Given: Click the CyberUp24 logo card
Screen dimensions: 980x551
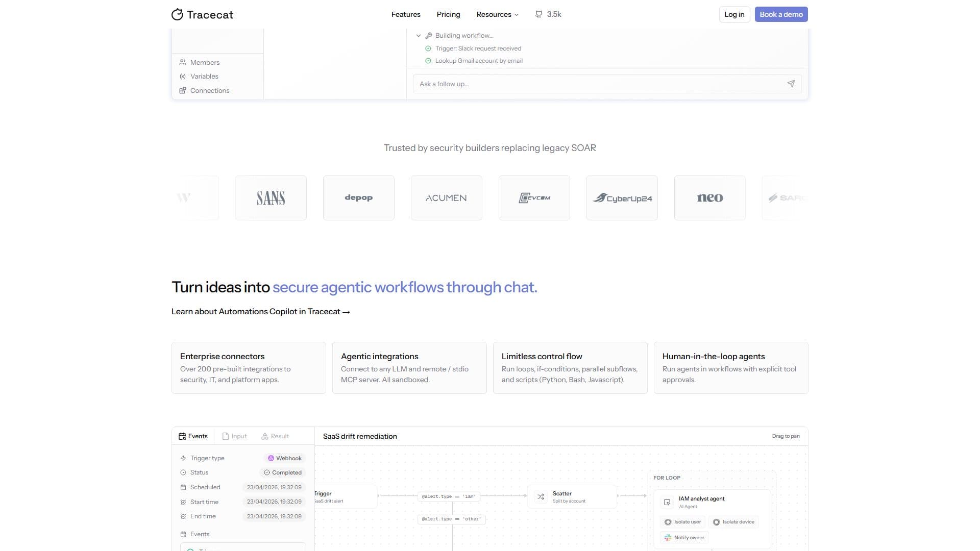Looking at the screenshot, I should (622, 198).
